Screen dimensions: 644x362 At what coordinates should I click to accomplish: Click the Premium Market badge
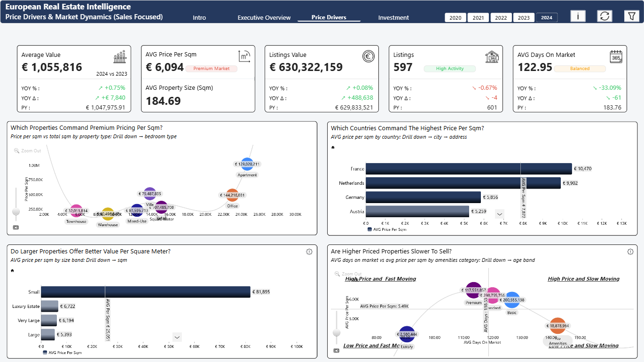pos(212,69)
